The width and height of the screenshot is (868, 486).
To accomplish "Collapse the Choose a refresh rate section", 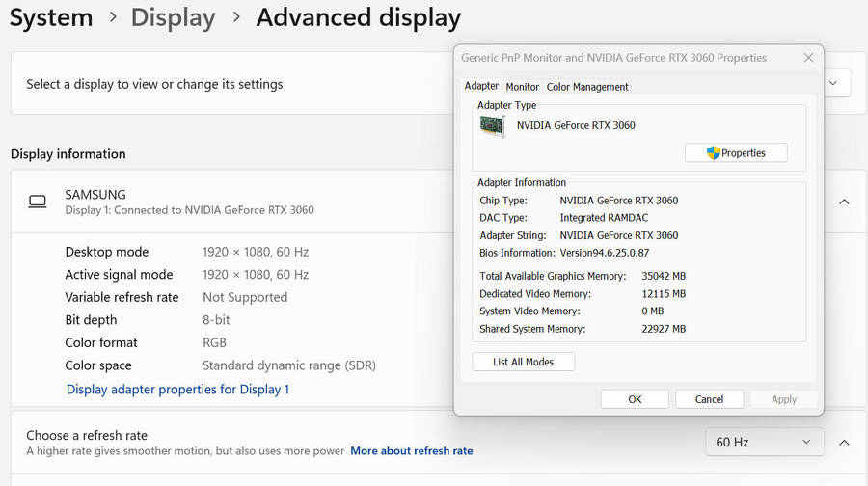I will (844, 442).
